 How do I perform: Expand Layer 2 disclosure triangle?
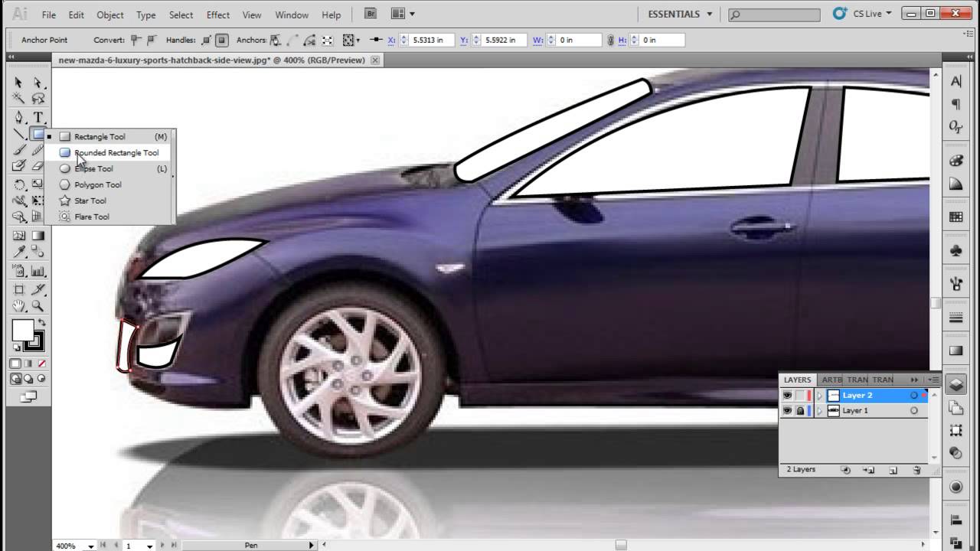(x=820, y=395)
